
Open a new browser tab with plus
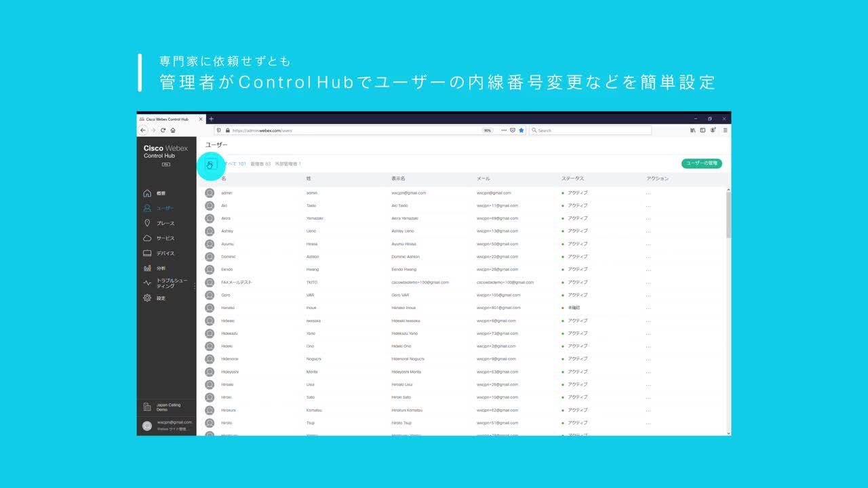tap(211, 119)
